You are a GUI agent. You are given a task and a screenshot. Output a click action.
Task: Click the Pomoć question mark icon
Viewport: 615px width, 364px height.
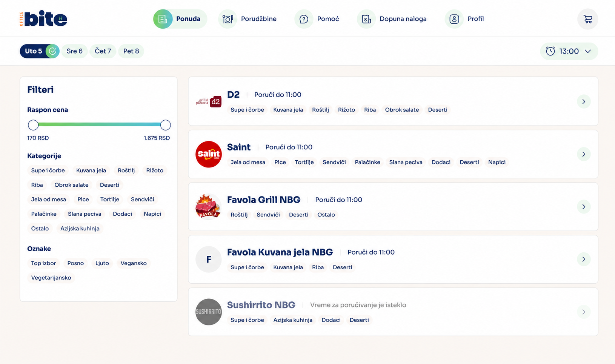304,19
